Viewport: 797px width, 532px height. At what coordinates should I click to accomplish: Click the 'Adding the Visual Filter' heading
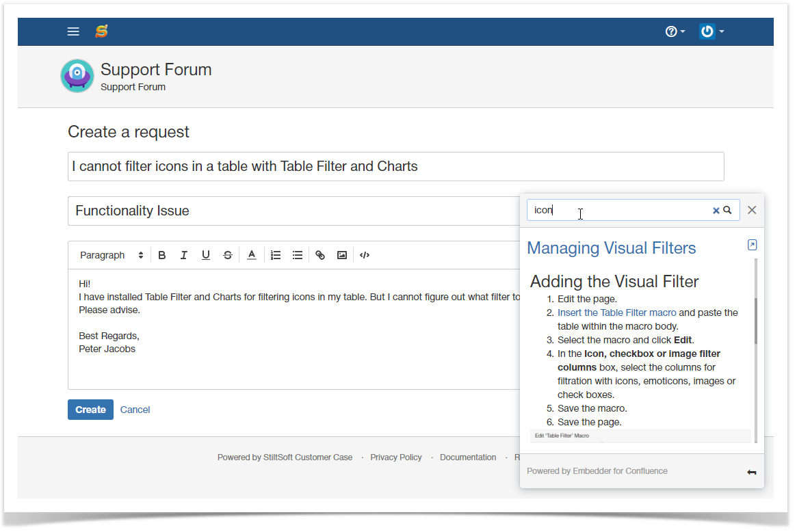(x=614, y=282)
